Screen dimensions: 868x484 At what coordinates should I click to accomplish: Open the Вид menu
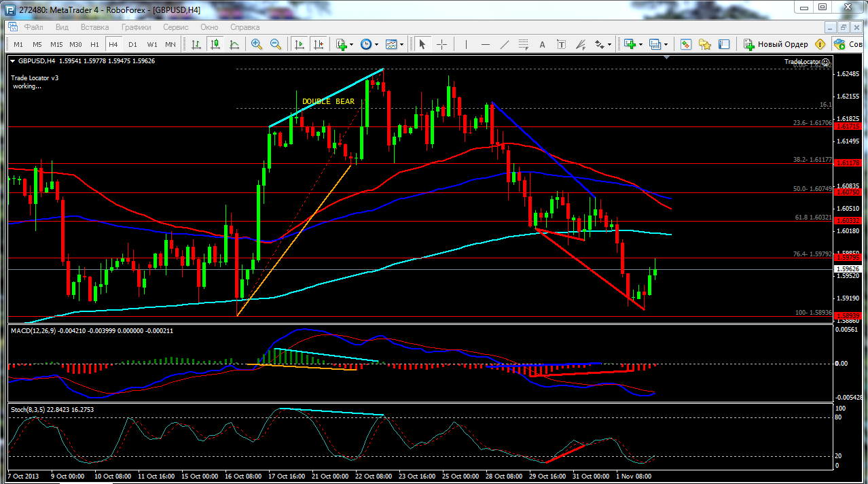(x=62, y=27)
